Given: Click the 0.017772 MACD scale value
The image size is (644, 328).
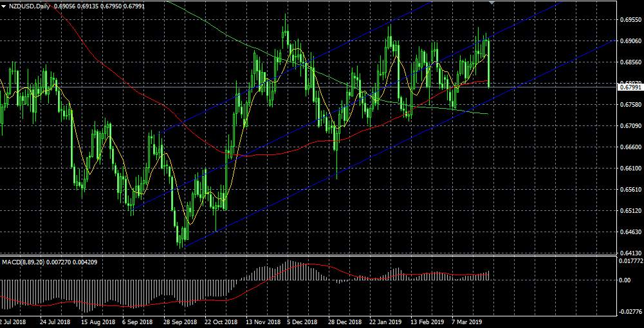Looking at the screenshot, I should pyautogui.click(x=630, y=260).
